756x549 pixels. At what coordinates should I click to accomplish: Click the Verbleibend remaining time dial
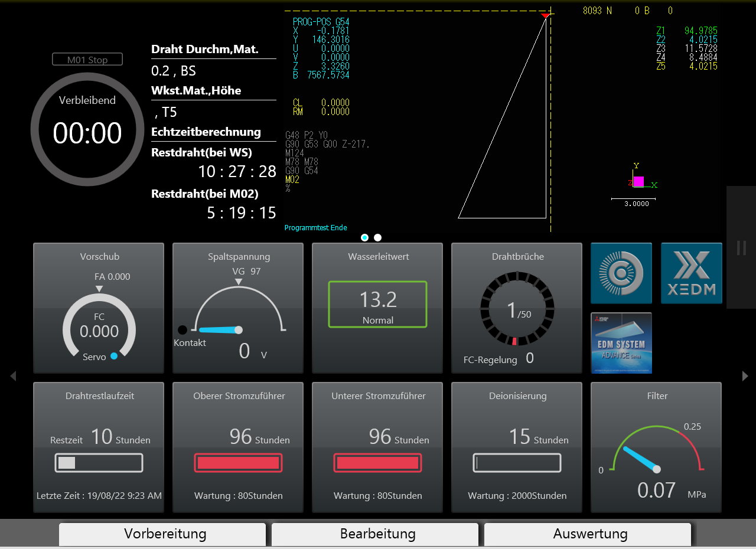(x=87, y=129)
